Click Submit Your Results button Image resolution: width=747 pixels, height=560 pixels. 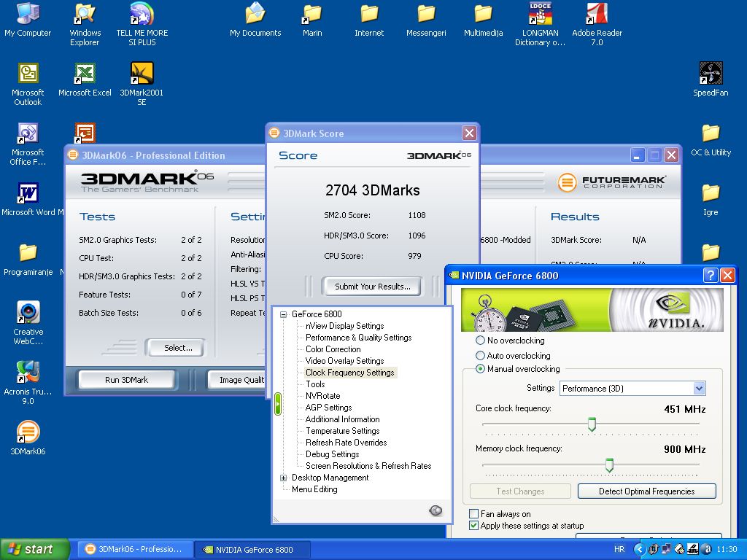(372, 287)
